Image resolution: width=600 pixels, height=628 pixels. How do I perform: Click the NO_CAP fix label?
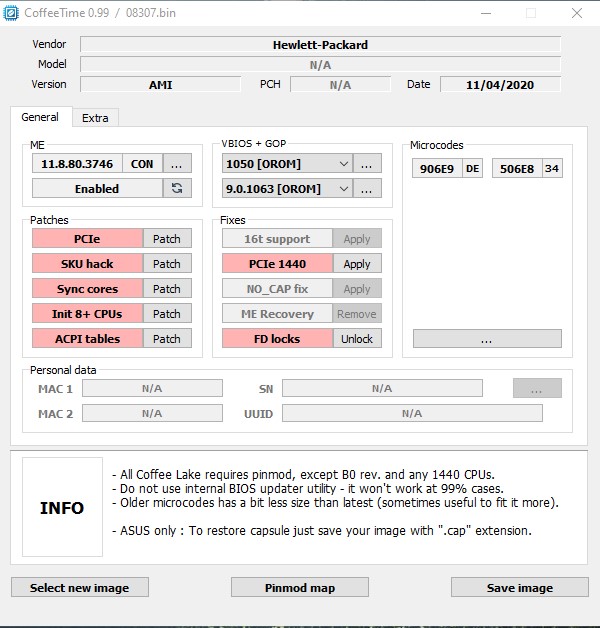[277, 289]
